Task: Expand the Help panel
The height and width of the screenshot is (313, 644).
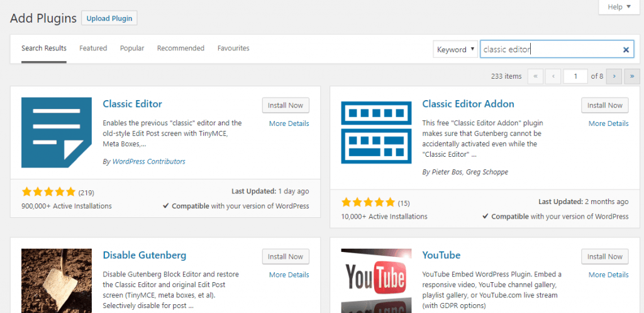Action: tap(619, 7)
